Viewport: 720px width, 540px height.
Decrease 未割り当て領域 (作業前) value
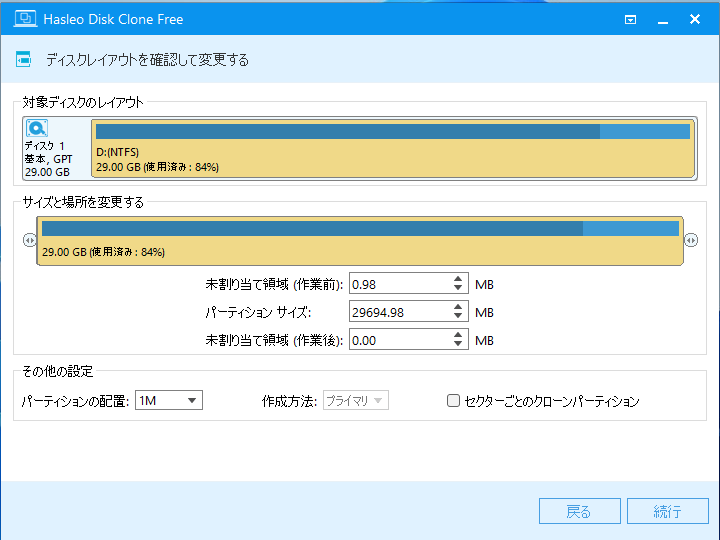[x=458, y=288]
